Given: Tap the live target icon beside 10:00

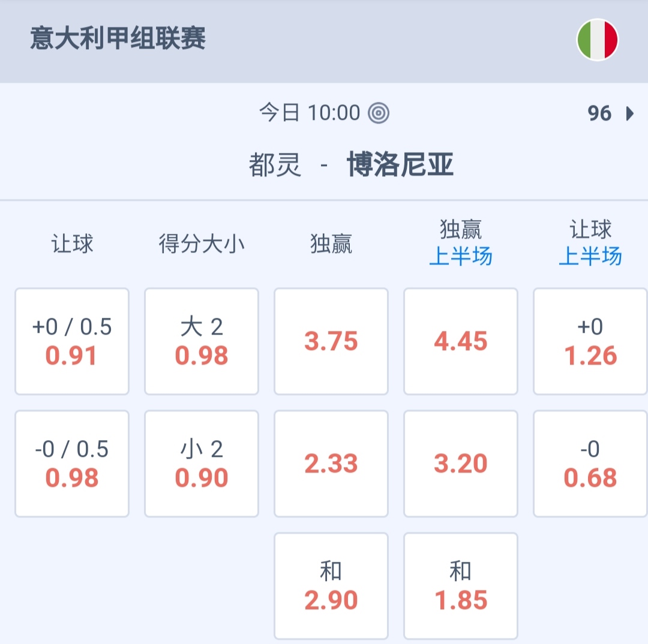Looking at the screenshot, I should pyautogui.click(x=379, y=113).
